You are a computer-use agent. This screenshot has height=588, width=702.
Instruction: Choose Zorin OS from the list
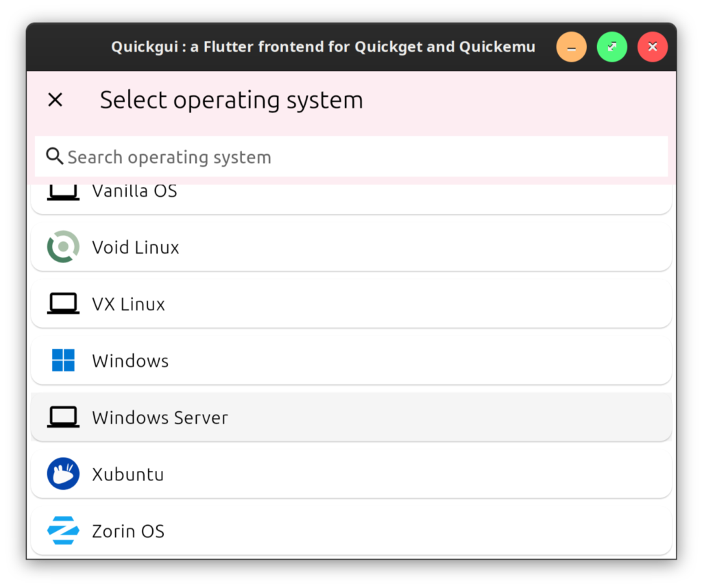351,530
